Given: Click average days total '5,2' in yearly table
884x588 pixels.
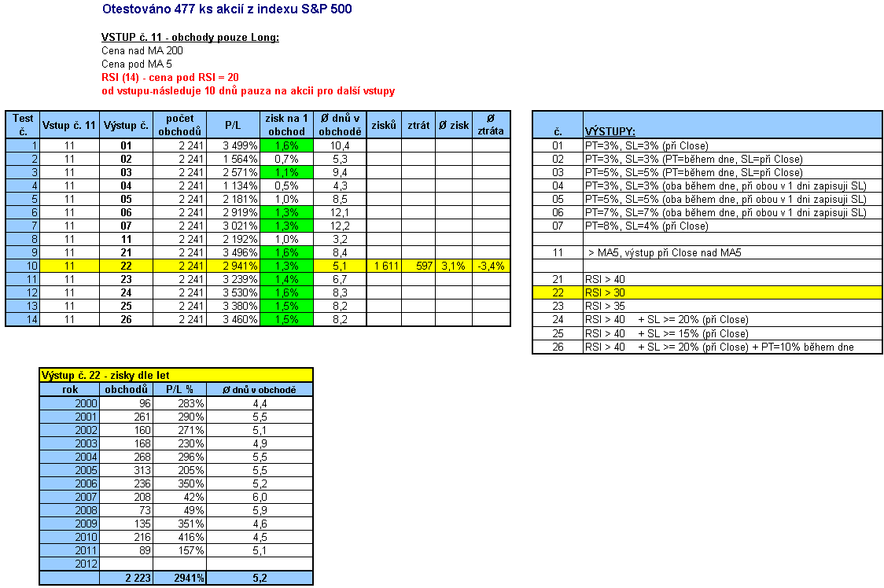Looking at the screenshot, I should click(260, 578).
